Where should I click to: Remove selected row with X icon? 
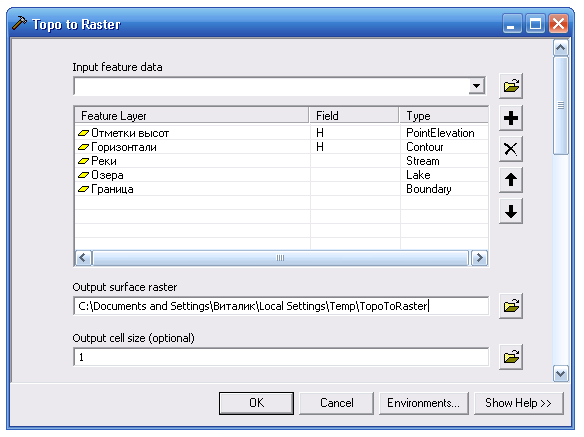(x=511, y=149)
